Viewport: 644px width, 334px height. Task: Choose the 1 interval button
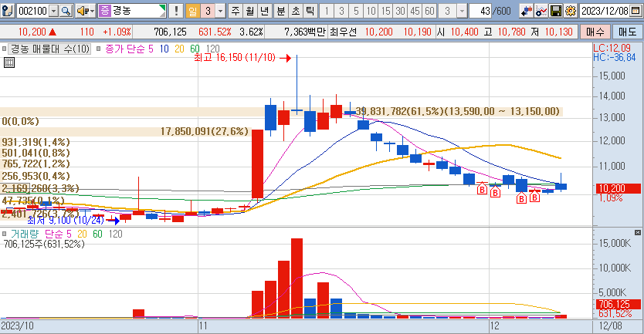point(327,11)
